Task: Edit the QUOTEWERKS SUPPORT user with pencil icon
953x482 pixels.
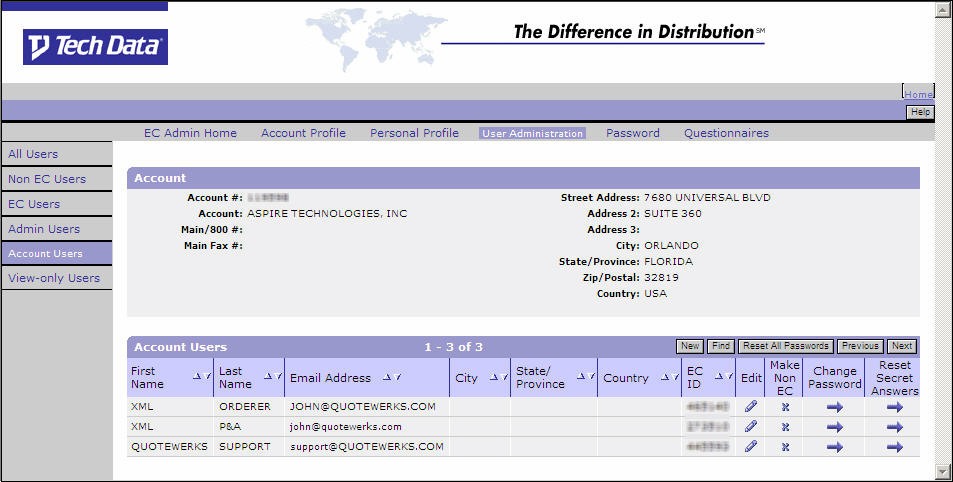Action: [751, 446]
